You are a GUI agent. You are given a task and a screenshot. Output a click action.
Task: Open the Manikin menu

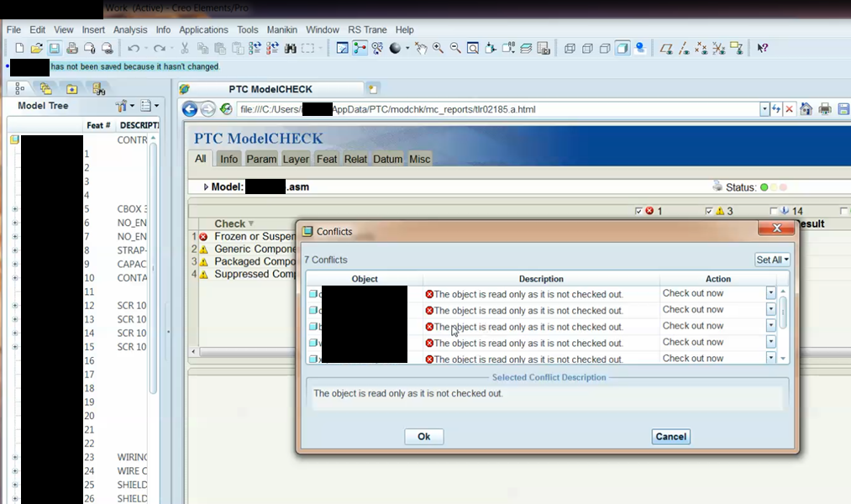coord(281,30)
